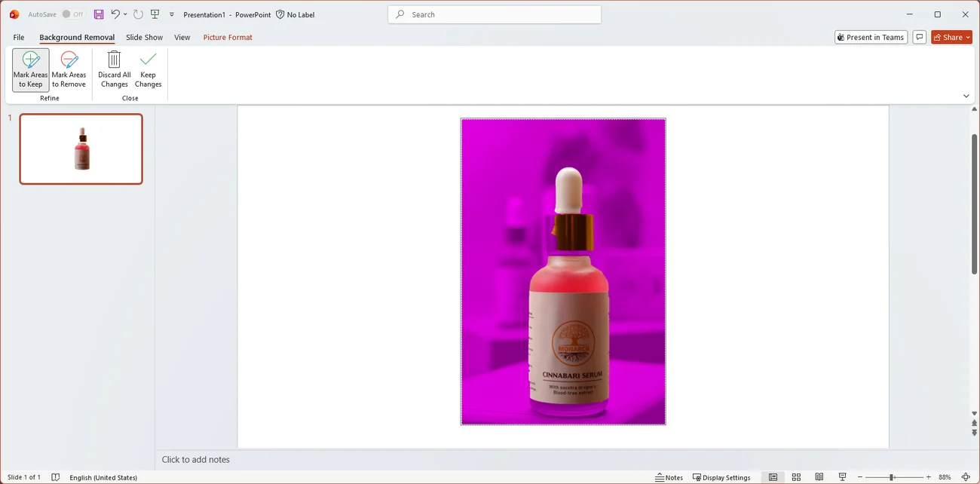
Task: Click the scroll down arrow of slide area
Action: (974, 414)
